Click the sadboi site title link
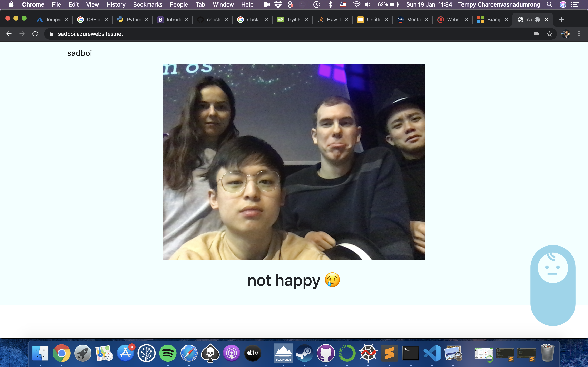The image size is (588, 367). [x=79, y=53]
